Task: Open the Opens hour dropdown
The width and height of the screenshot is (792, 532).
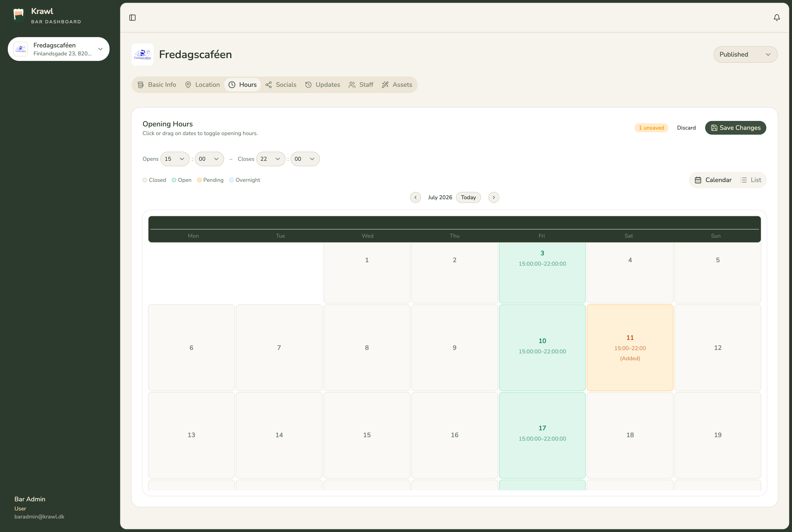Action: click(x=175, y=159)
